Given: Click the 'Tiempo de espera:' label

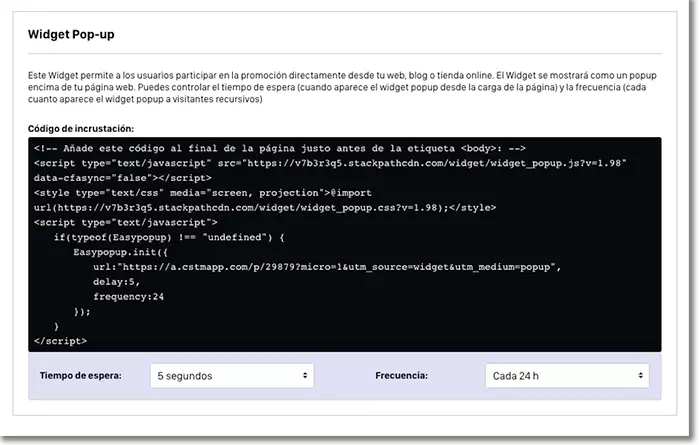Looking at the screenshot, I should (80, 375).
